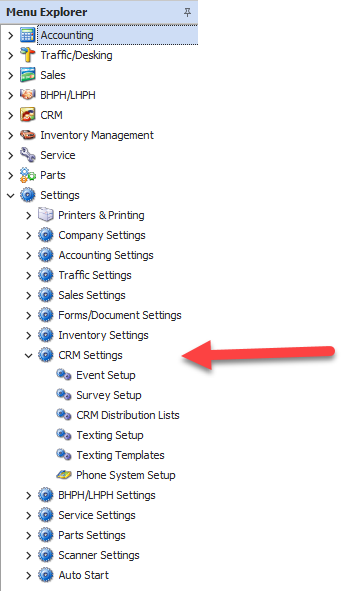
Task: Collapse the CRM Settings node
Action: tap(28, 355)
